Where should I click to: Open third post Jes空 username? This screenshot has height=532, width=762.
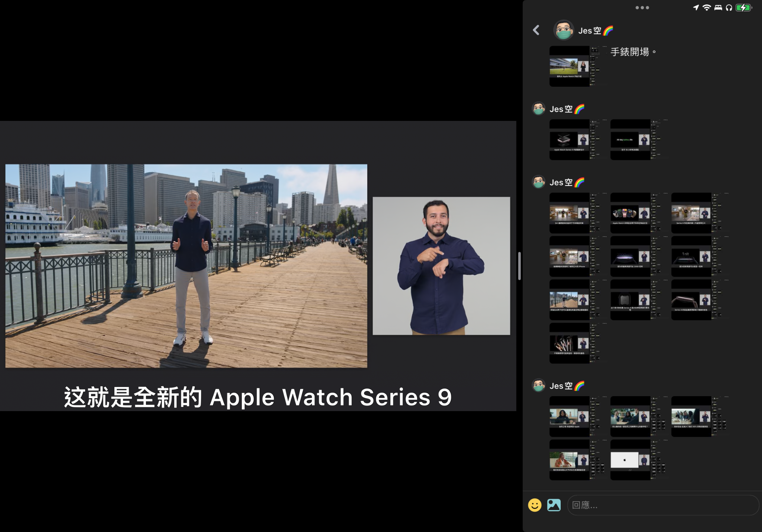click(567, 182)
